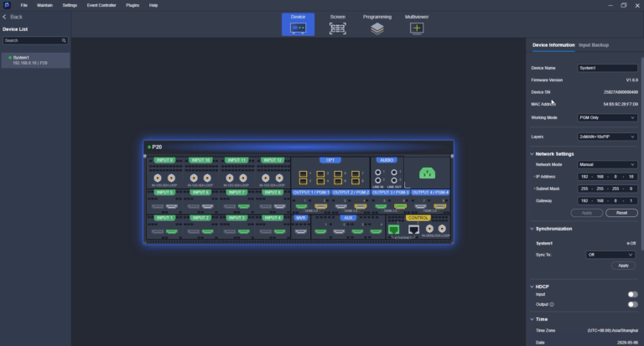Click the Apply button in Network Settings

586,213
